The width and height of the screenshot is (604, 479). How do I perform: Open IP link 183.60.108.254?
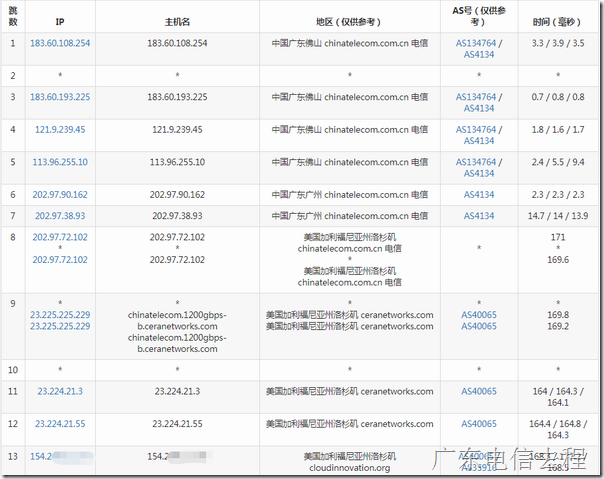[60, 43]
